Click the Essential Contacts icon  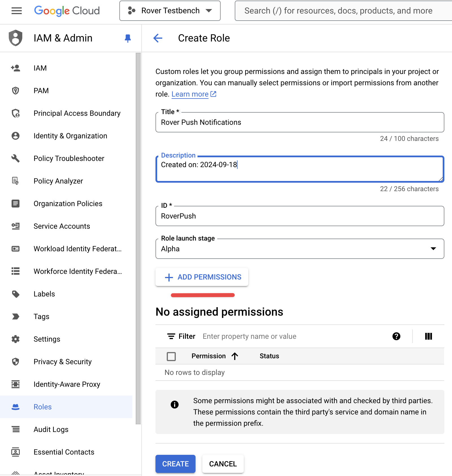point(16,452)
